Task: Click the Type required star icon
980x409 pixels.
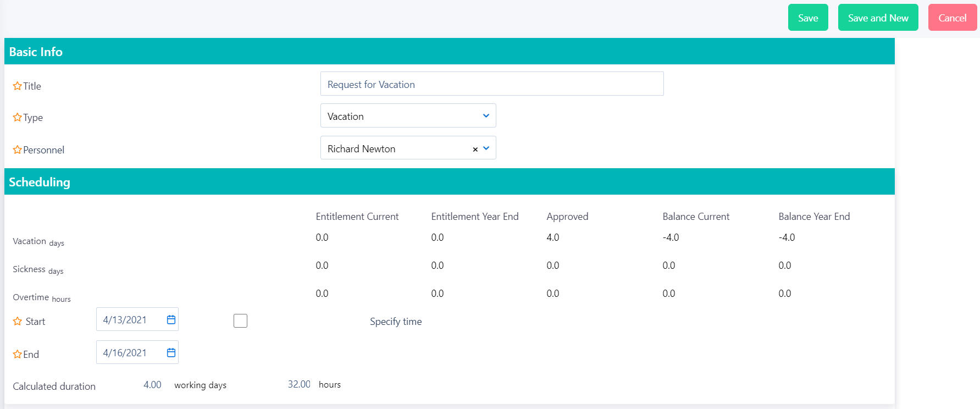Action: click(18, 117)
